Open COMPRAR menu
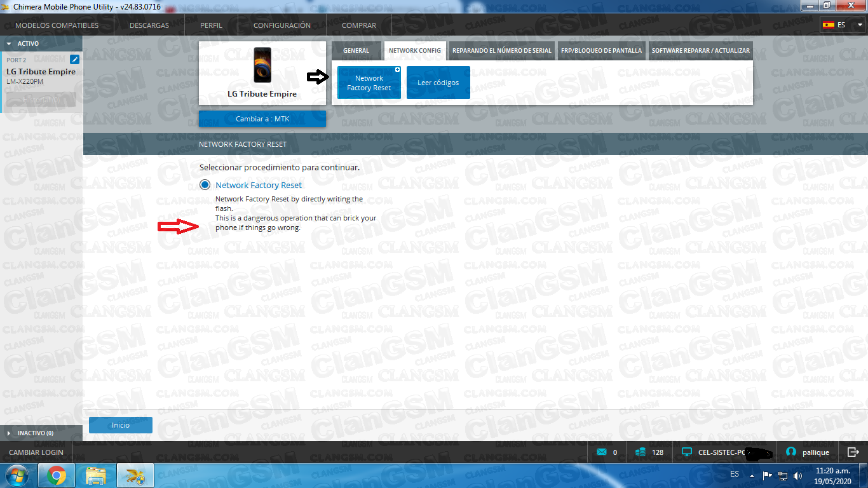This screenshot has width=868, height=488. click(359, 25)
